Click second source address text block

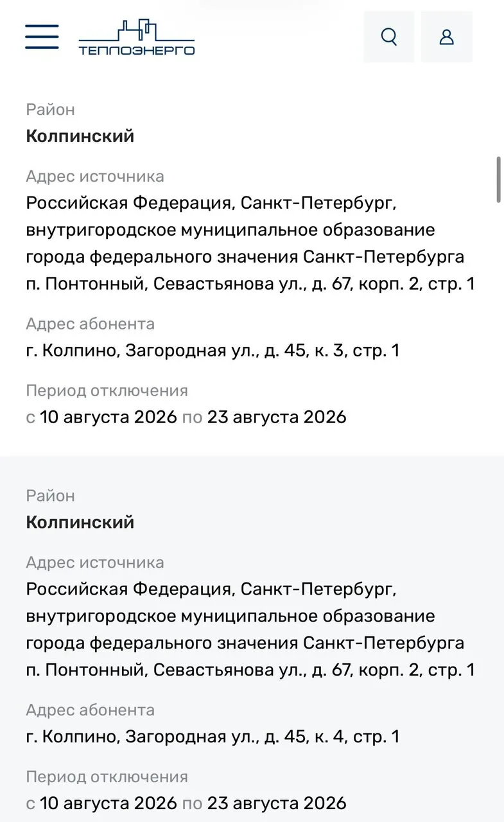[250, 629]
